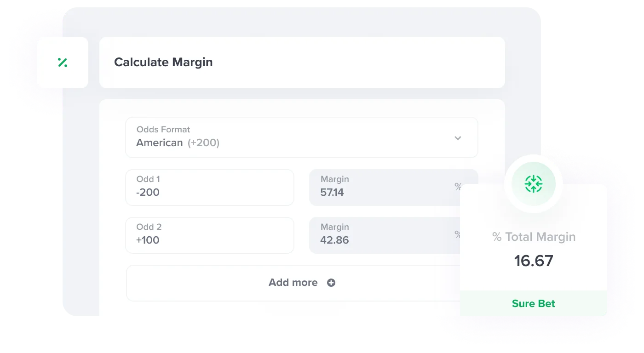Click the Odd 1 input field

[x=210, y=188]
